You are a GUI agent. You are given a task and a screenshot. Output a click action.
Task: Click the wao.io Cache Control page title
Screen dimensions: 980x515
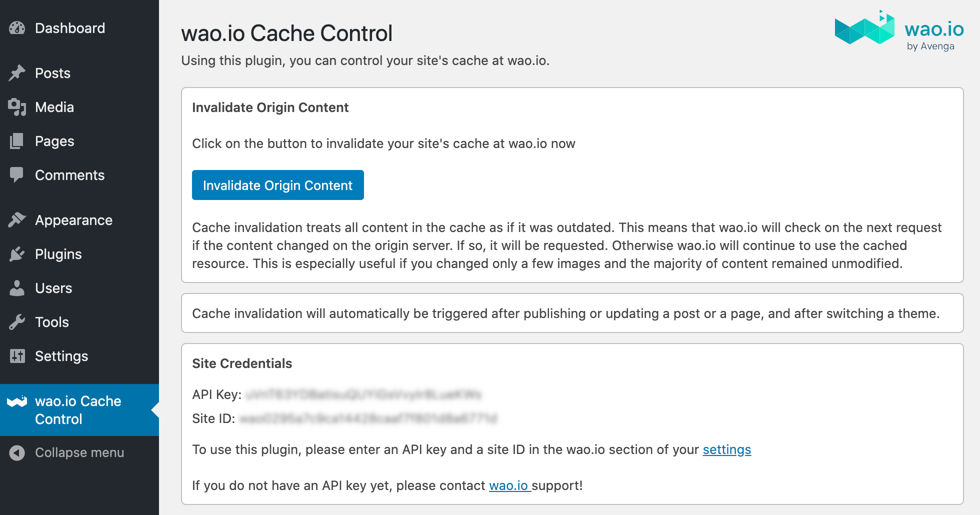point(286,33)
